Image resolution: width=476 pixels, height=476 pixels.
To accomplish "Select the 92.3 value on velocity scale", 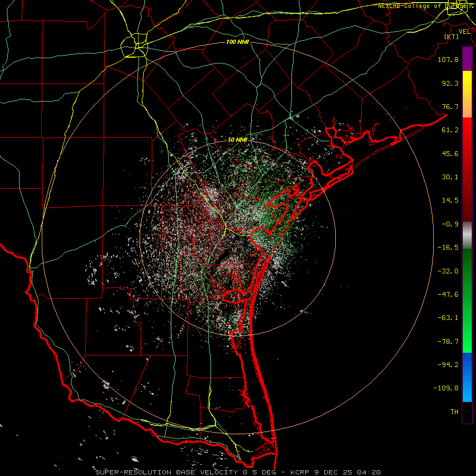I will click(450, 83).
